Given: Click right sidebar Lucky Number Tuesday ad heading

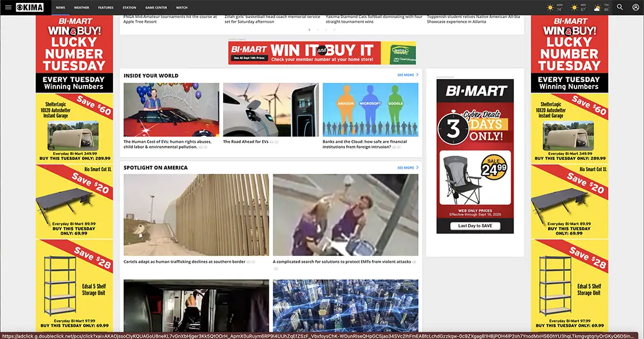Looking at the screenshot, I should point(570,54).
